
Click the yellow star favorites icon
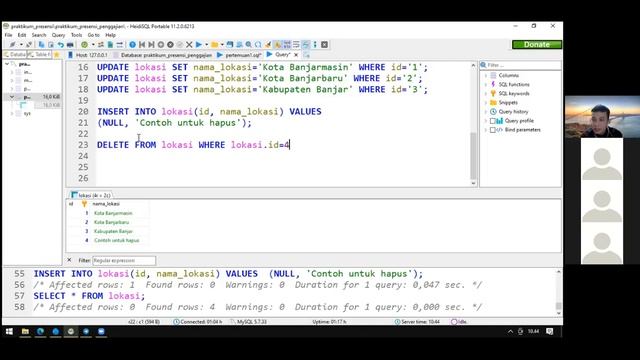pos(56,55)
